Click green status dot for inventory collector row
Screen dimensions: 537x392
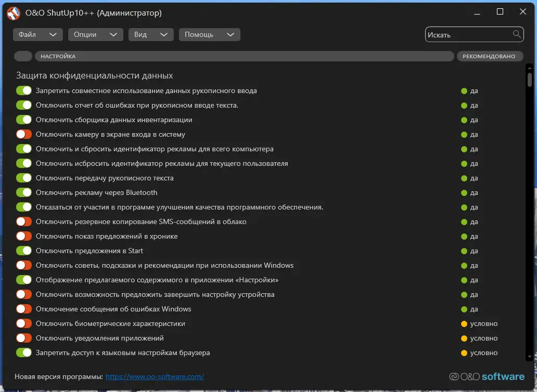[x=464, y=120]
